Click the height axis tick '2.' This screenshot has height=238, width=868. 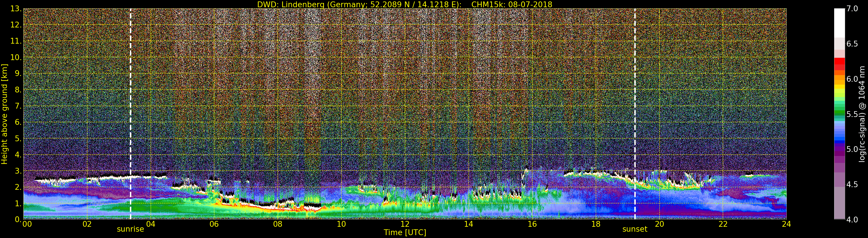coord(18,187)
